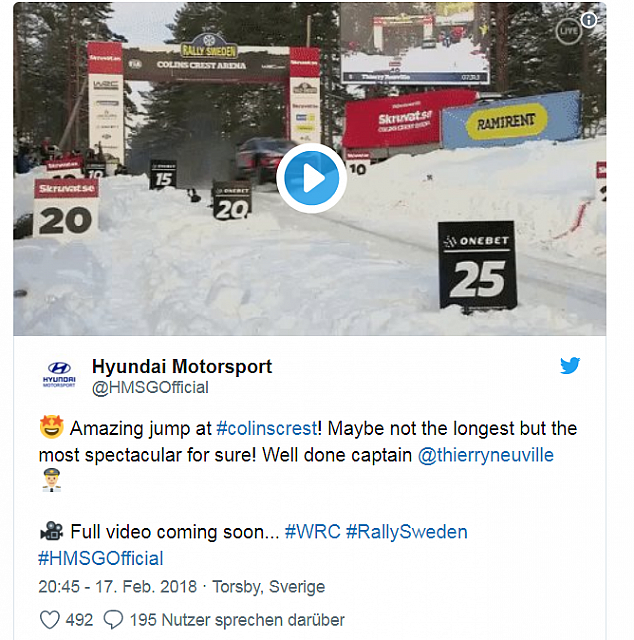
Task: View the 195 Nutzer sprechen darüber conversation
Action: [237, 620]
